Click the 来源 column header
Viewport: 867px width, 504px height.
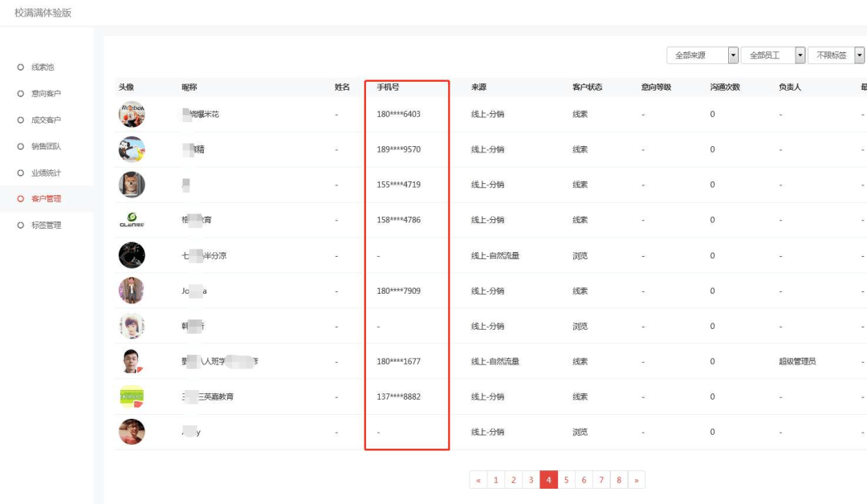pos(478,87)
